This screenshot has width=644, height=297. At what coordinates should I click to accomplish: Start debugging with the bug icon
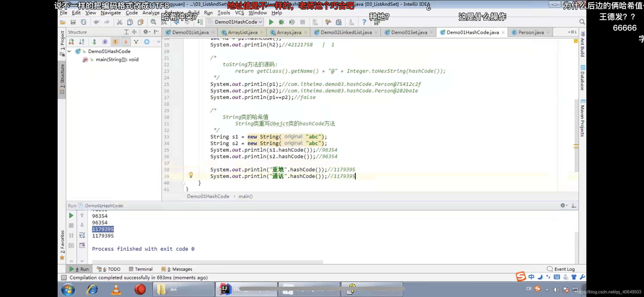click(282, 22)
